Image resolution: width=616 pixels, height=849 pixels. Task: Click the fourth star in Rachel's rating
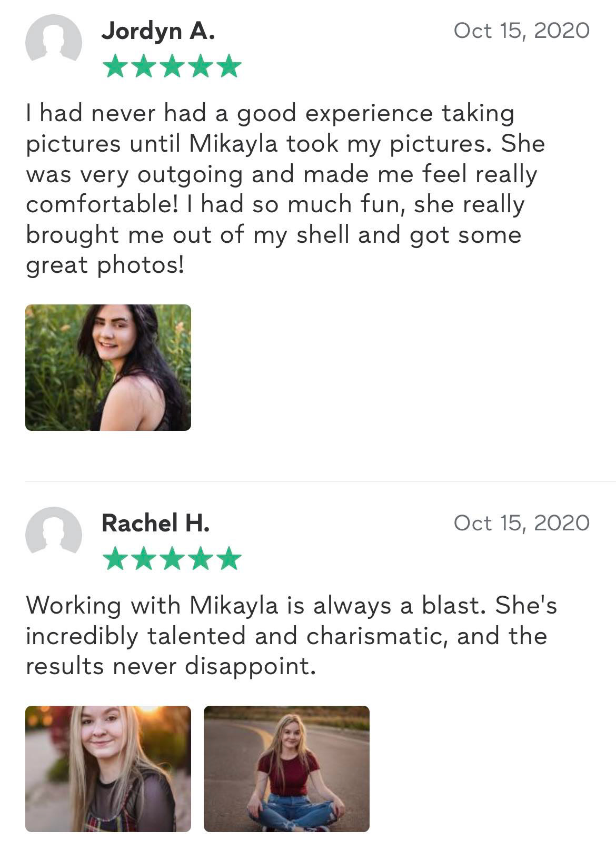(x=200, y=558)
